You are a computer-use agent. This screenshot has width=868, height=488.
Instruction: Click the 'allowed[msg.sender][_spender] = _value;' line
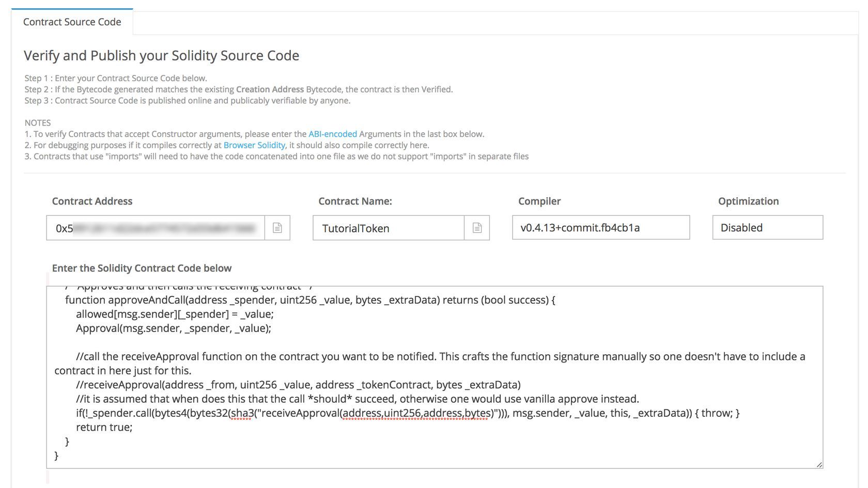coord(175,314)
